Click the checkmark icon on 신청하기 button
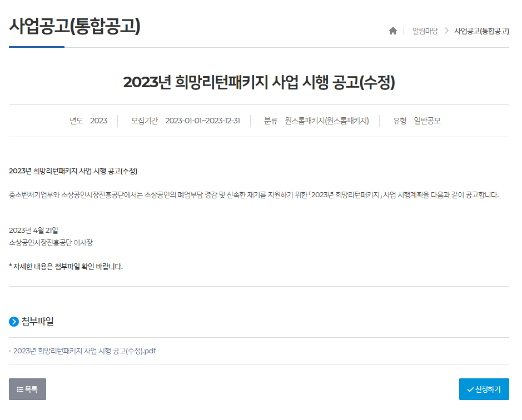This screenshot has width=522, height=420. point(470,389)
